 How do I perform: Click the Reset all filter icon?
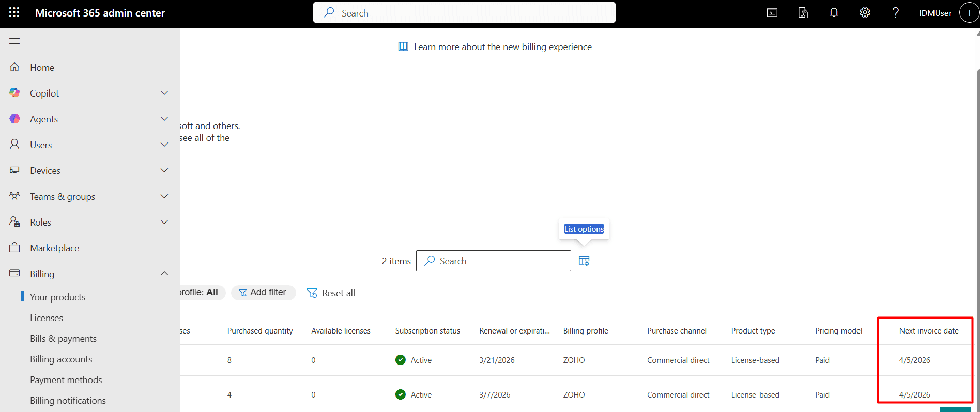point(312,293)
